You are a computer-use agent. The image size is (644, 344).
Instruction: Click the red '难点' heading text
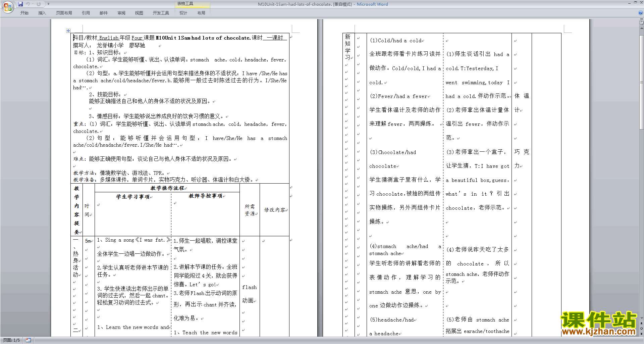coord(79,159)
